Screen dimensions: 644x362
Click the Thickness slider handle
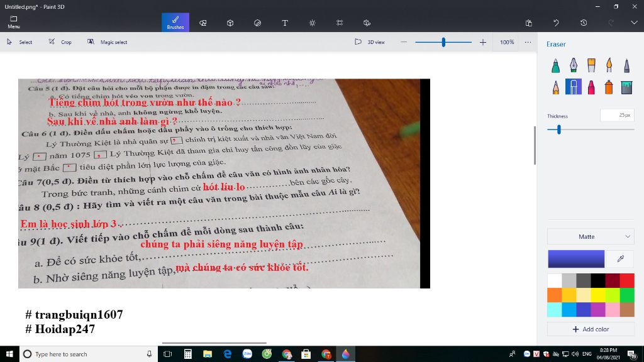(559, 129)
